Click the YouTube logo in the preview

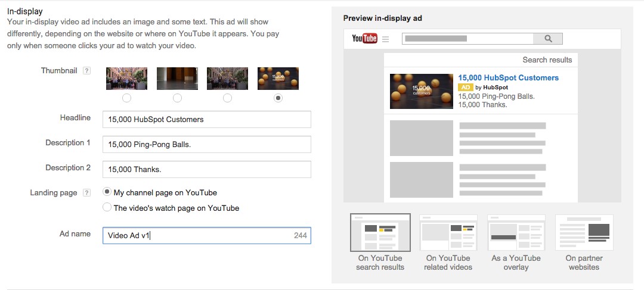[364, 39]
